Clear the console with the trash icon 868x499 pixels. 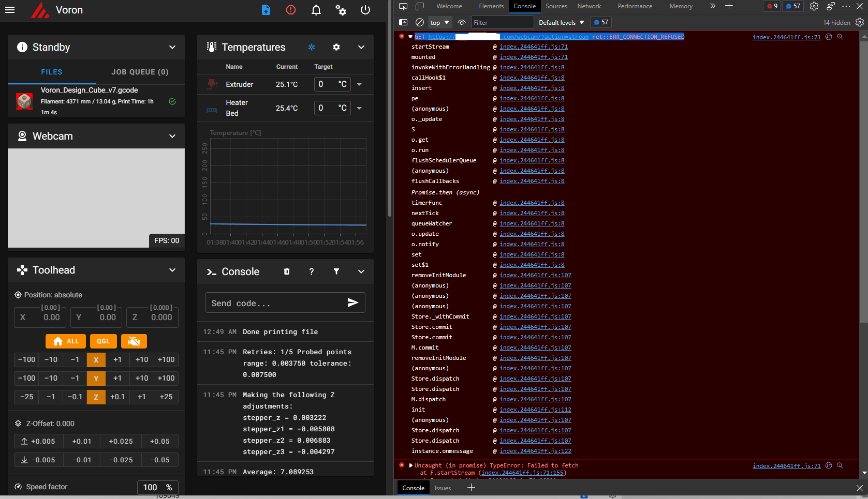pyautogui.click(x=286, y=271)
